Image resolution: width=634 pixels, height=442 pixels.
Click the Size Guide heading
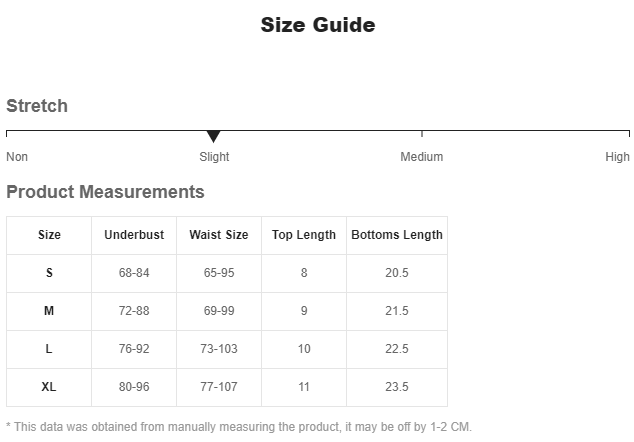pos(318,25)
